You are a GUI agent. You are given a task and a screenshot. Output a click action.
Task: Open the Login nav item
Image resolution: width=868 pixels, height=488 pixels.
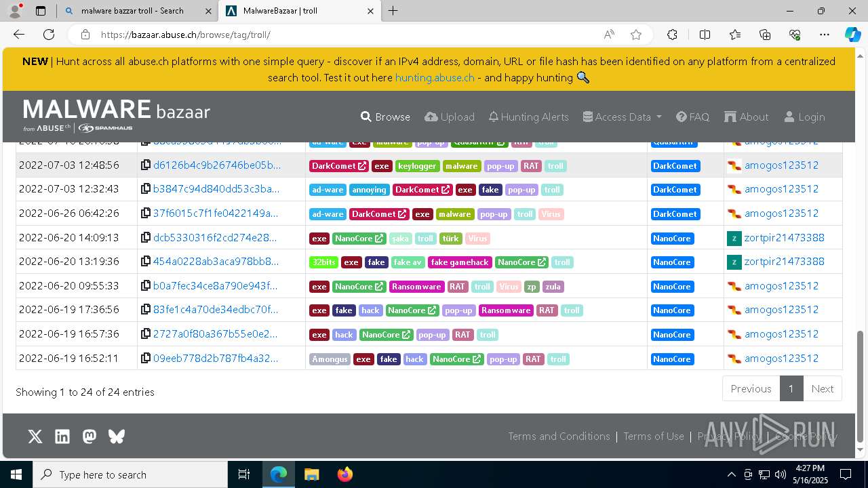click(804, 117)
